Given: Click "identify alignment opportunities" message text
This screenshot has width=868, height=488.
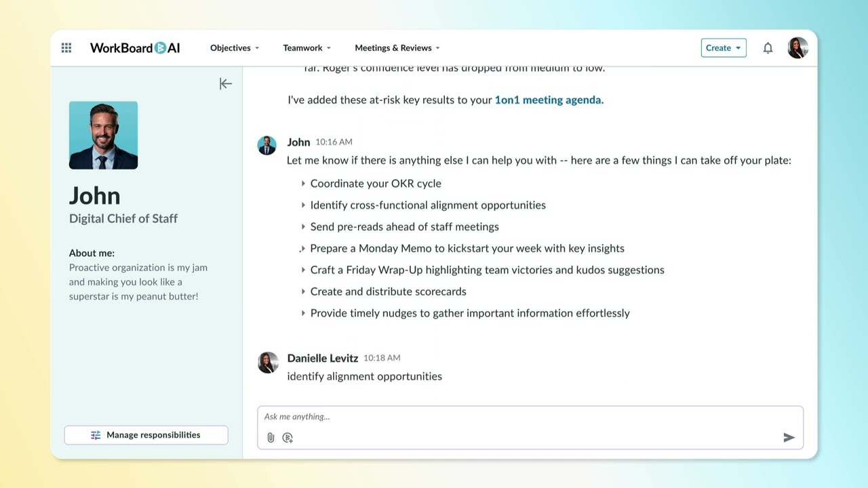Looking at the screenshot, I should point(364,376).
